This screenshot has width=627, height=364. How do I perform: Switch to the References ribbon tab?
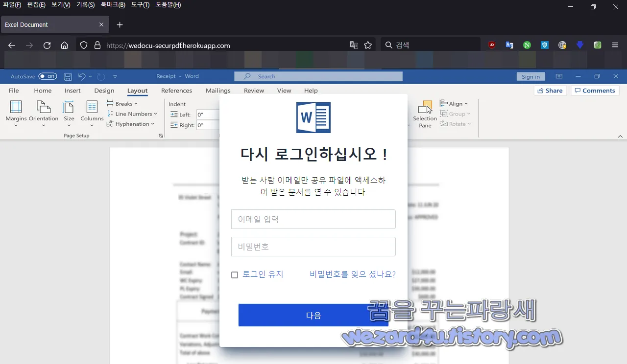[x=176, y=91]
